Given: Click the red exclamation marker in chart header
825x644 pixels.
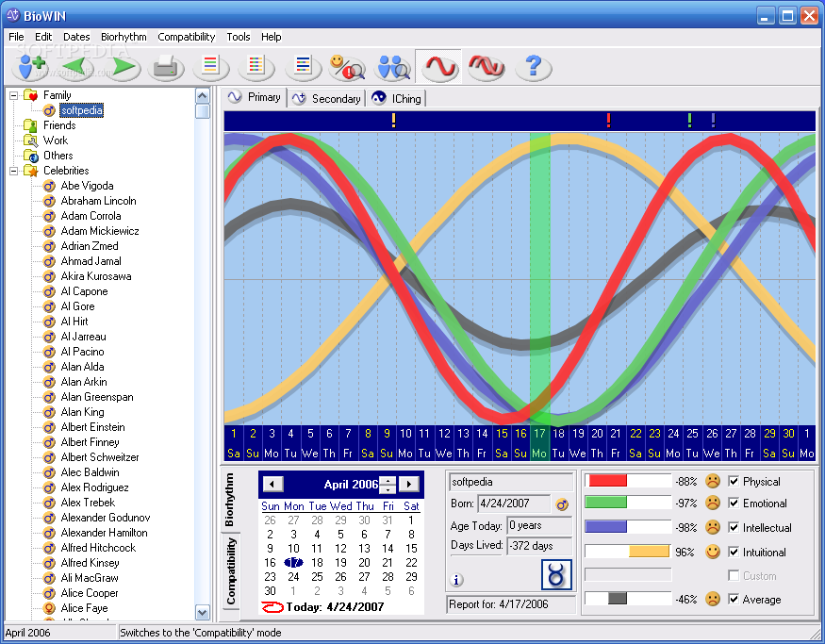Looking at the screenshot, I should pos(608,121).
